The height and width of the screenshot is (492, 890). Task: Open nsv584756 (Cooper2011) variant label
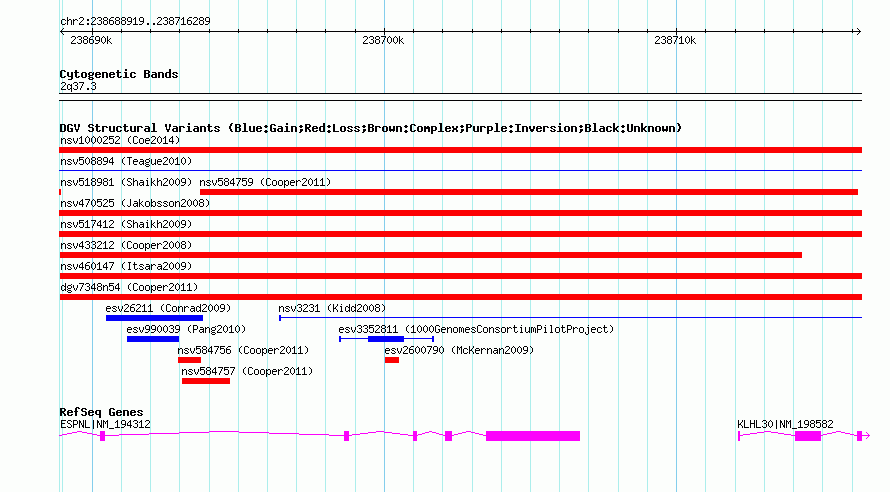(x=243, y=350)
